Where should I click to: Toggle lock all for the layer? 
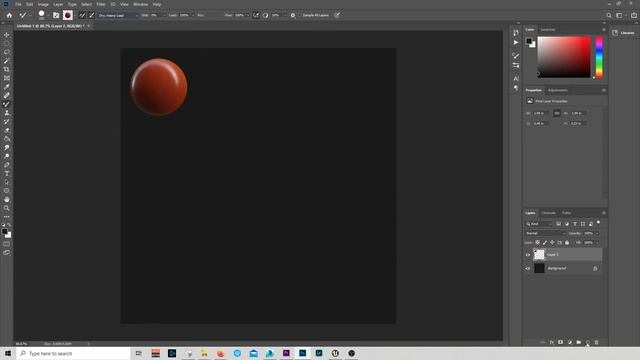(x=567, y=242)
